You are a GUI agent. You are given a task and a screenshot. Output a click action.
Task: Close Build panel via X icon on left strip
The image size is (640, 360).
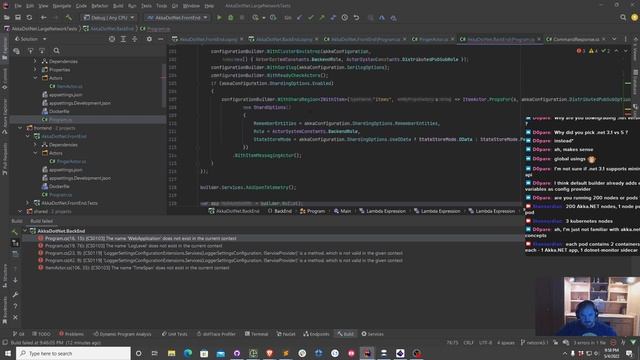15,317
